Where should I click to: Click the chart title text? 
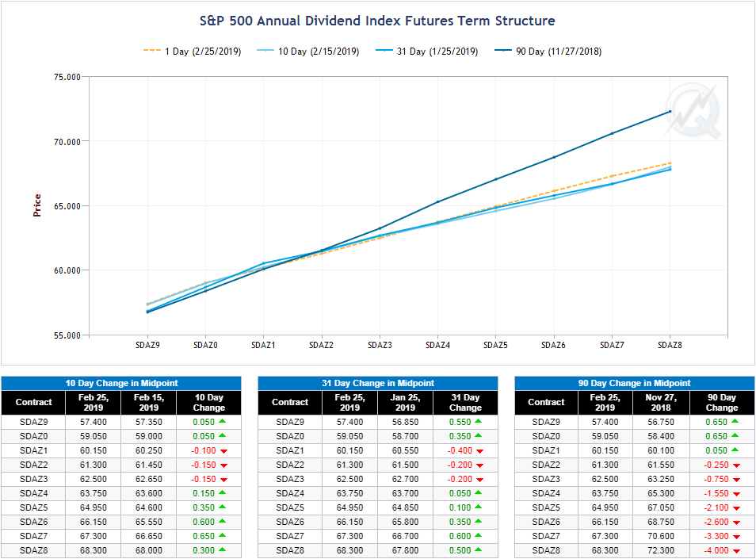(377, 21)
